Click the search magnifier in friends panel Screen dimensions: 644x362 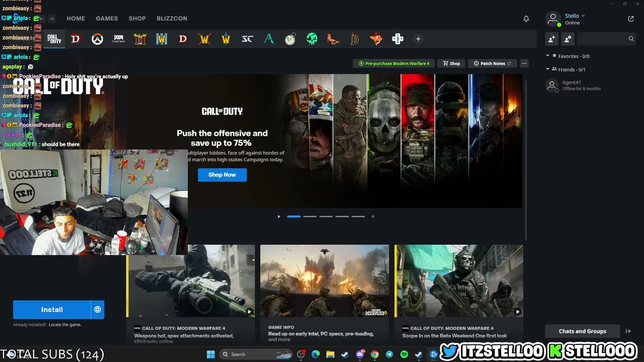click(x=631, y=39)
